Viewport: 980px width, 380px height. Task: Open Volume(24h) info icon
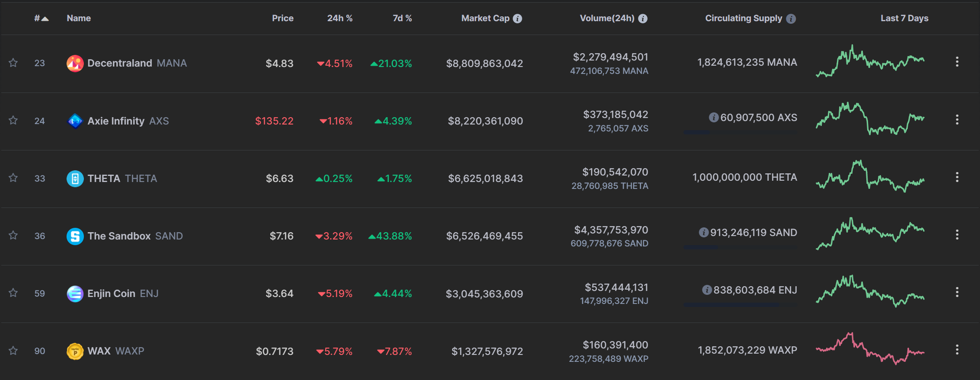tap(643, 19)
